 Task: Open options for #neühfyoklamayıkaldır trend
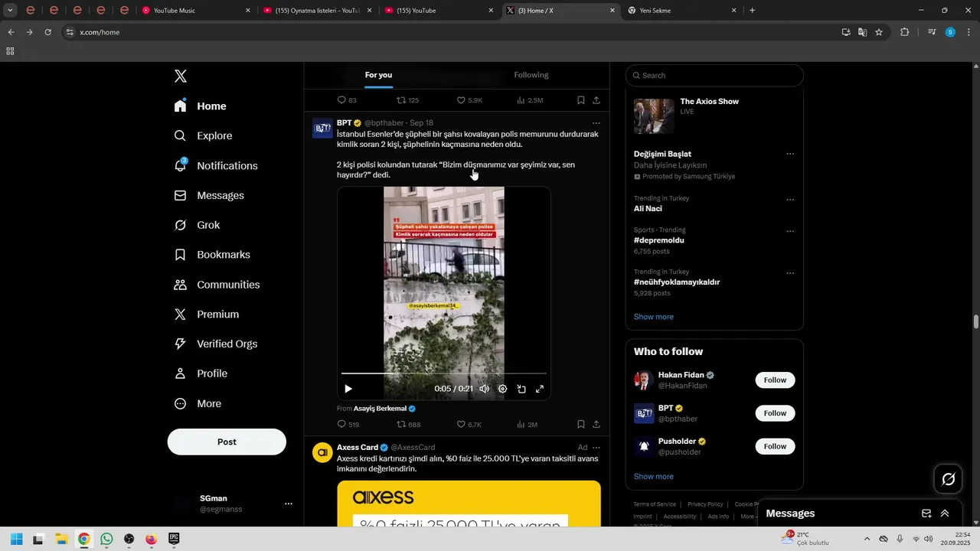pyautogui.click(x=790, y=273)
